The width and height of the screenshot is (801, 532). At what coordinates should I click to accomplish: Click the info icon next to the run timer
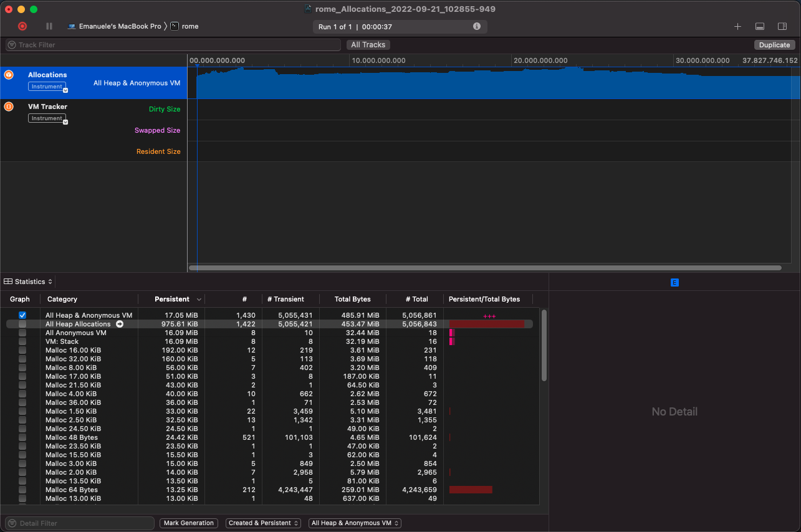[x=477, y=26]
